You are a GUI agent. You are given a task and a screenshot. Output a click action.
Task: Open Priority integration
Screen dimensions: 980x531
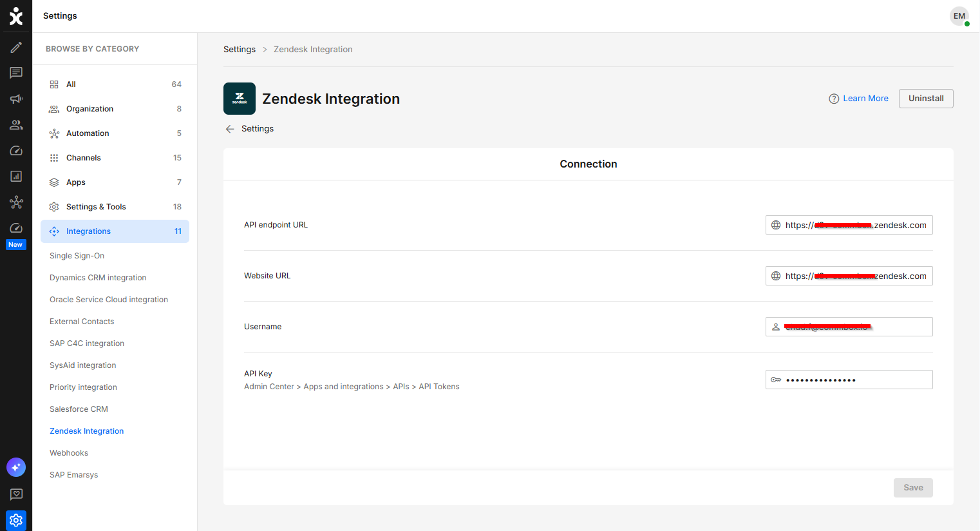(x=83, y=387)
